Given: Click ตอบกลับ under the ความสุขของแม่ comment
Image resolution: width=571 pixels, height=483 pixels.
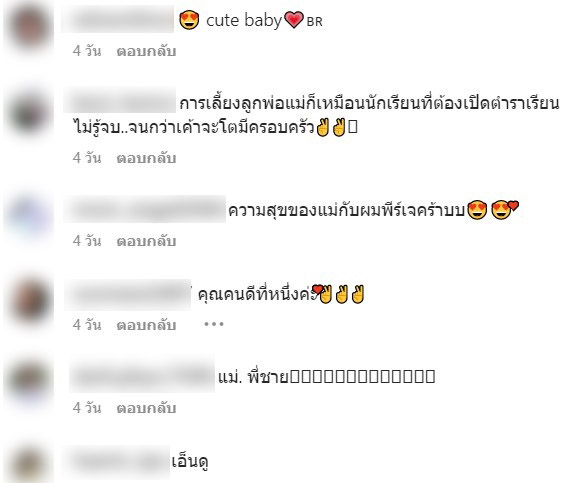Looking at the screenshot, I should 146,241.
